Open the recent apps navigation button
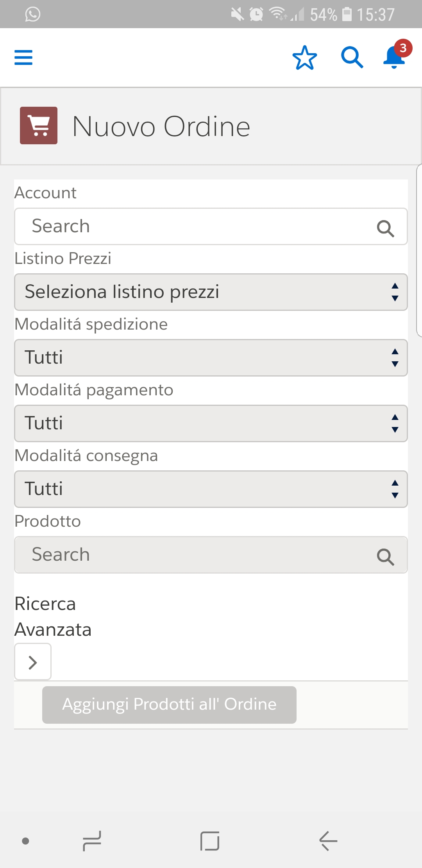 click(x=92, y=841)
